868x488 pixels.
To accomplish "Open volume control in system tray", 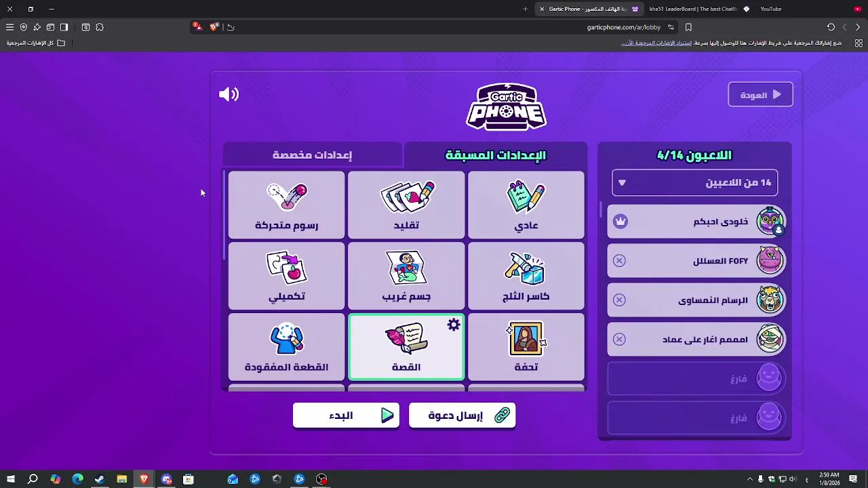I will point(794,479).
